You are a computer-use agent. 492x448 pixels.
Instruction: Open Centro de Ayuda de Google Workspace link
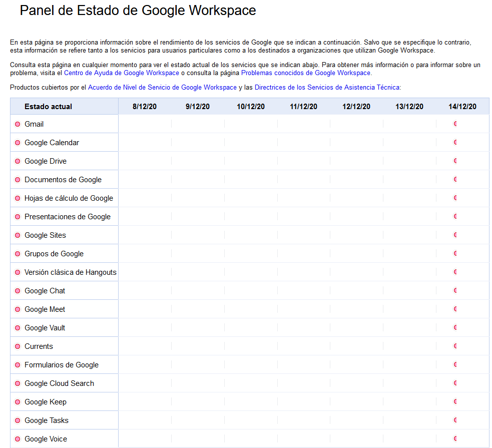click(x=122, y=73)
